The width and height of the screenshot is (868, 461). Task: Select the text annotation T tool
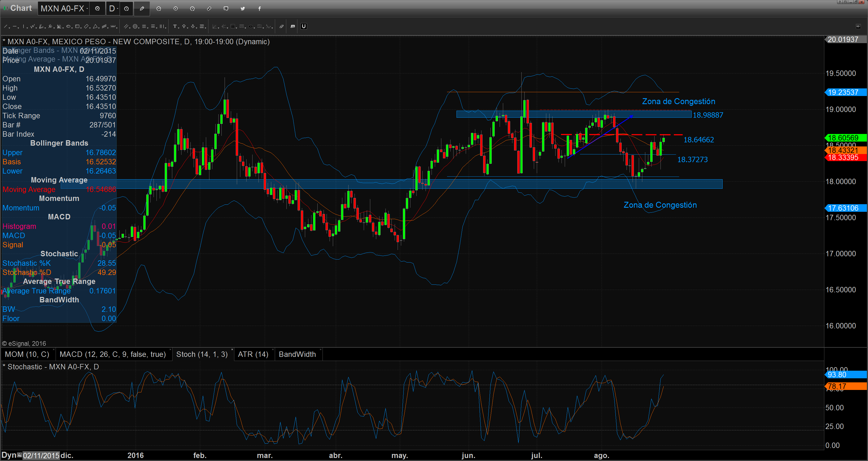point(175,26)
